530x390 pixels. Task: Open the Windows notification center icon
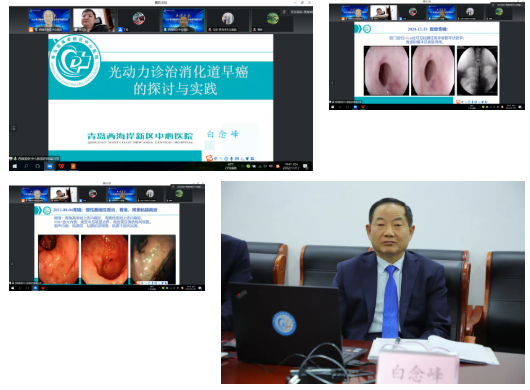pyautogui.click(x=305, y=166)
